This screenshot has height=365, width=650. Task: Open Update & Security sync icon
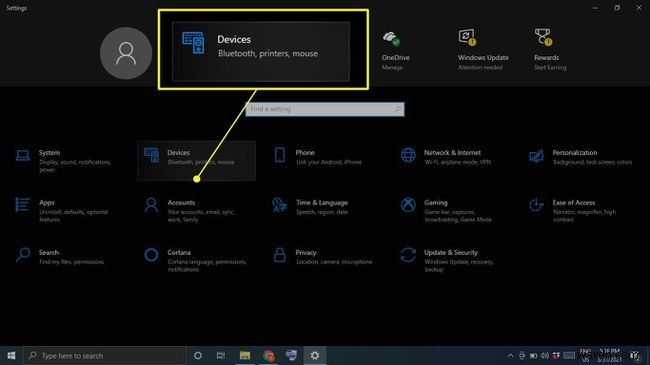408,255
